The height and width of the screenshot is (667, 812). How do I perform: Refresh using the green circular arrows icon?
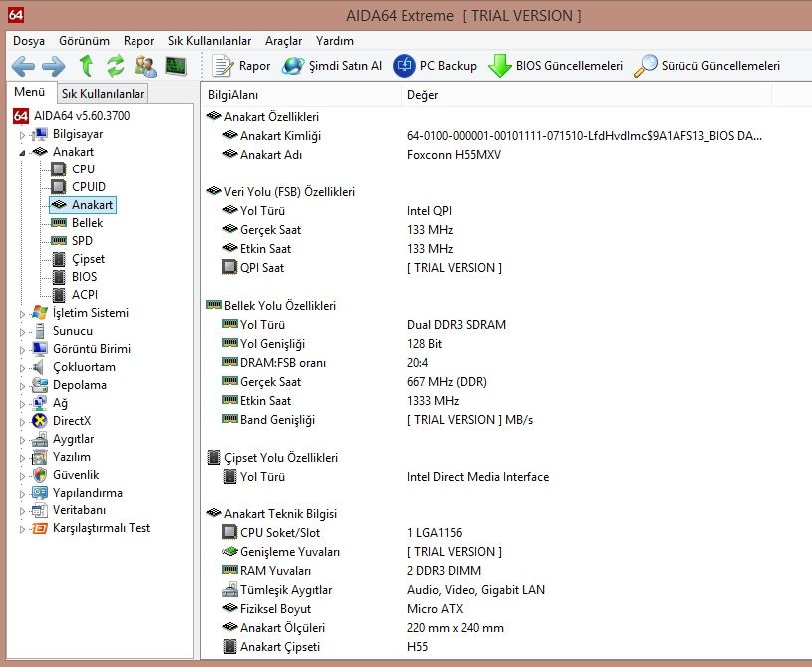click(x=116, y=66)
